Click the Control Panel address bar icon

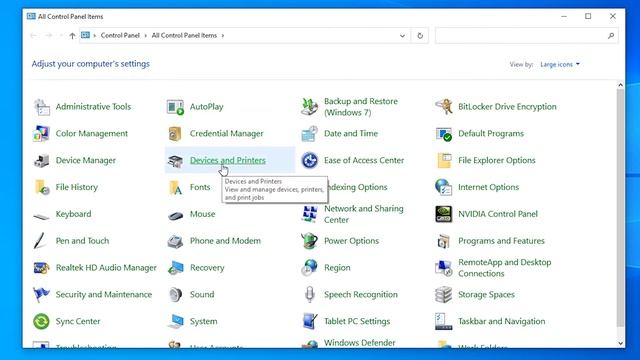(85, 36)
